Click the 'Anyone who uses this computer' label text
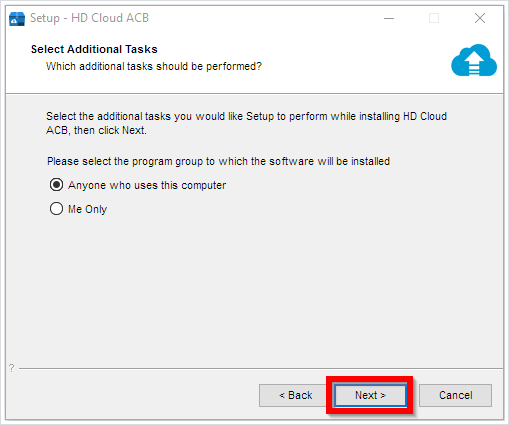The width and height of the screenshot is (509, 425). (x=147, y=185)
